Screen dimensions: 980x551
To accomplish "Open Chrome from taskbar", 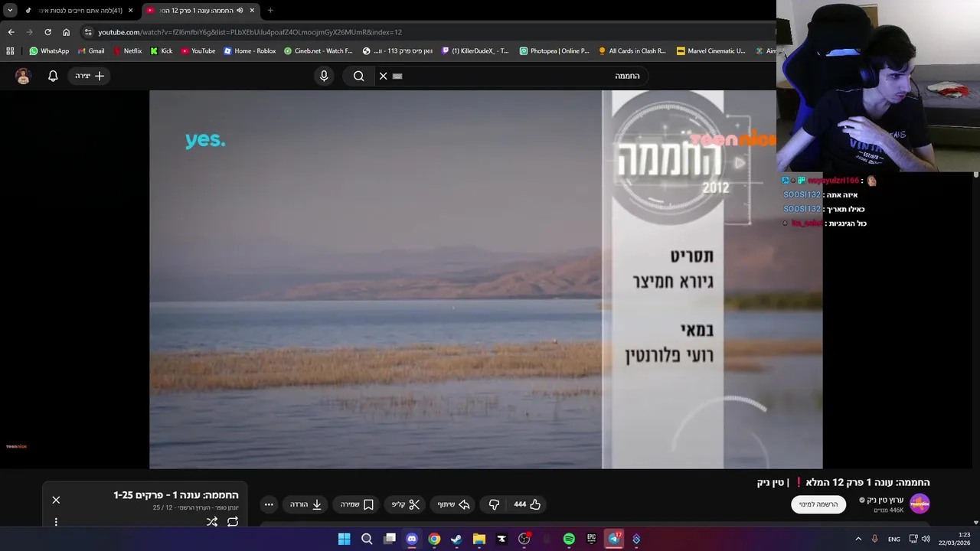I will pos(434,539).
